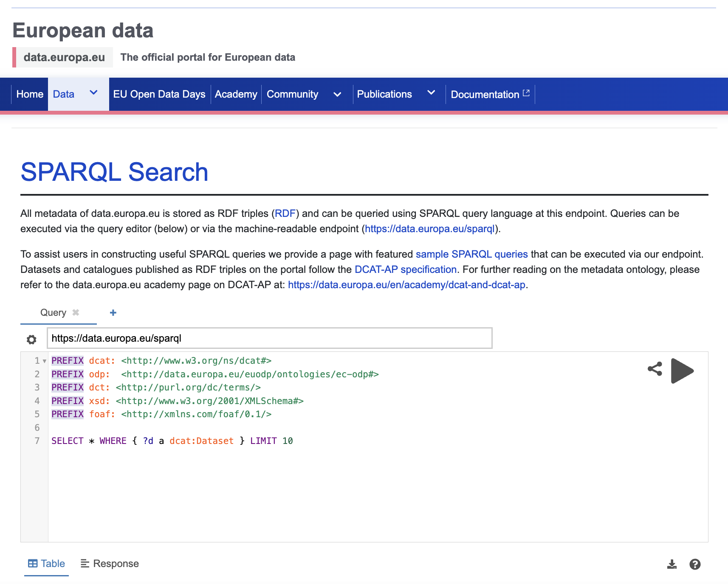
Task: Open the Data dropdown menu
Action: point(64,94)
